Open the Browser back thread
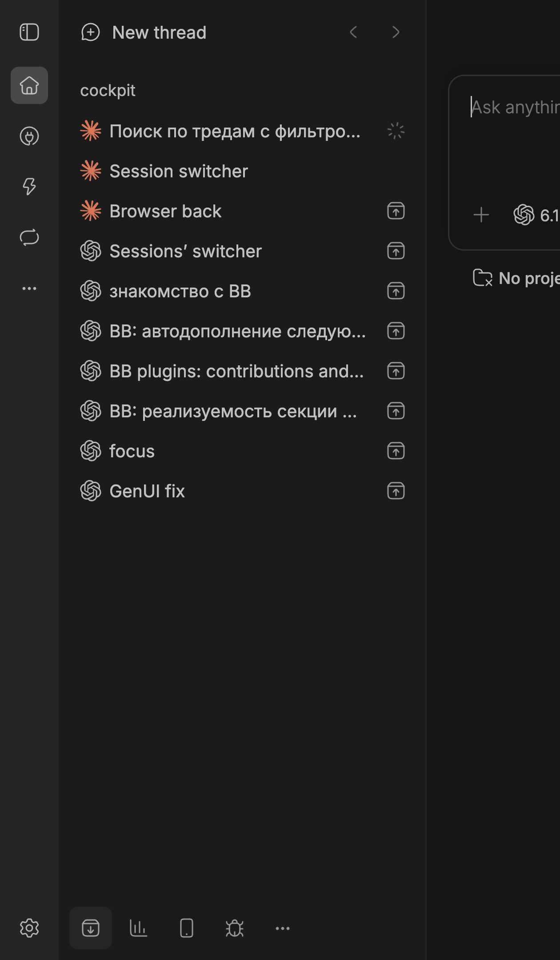 click(242, 211)
